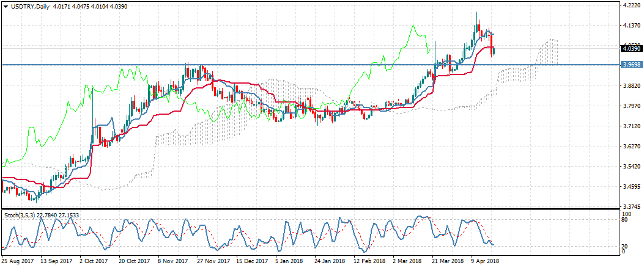Image resolution: width=644 pixels, height=268 pixels.
Task: Click the 3.3745 price axis label
Action: point(630,206)
